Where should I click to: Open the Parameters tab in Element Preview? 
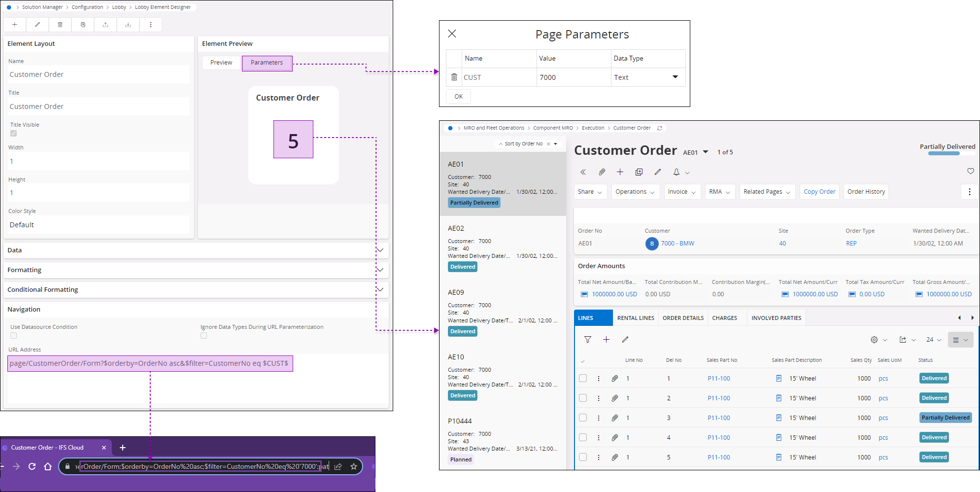pos(267,63)
